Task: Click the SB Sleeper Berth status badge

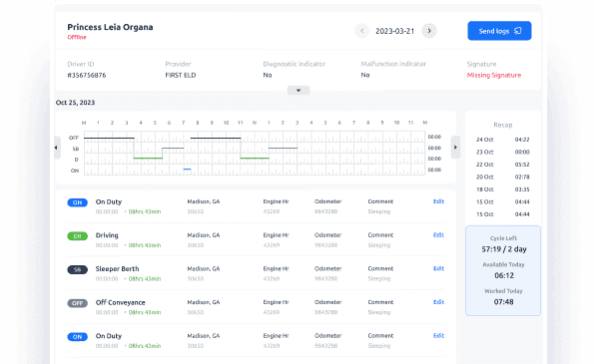Action: [78, 269]
